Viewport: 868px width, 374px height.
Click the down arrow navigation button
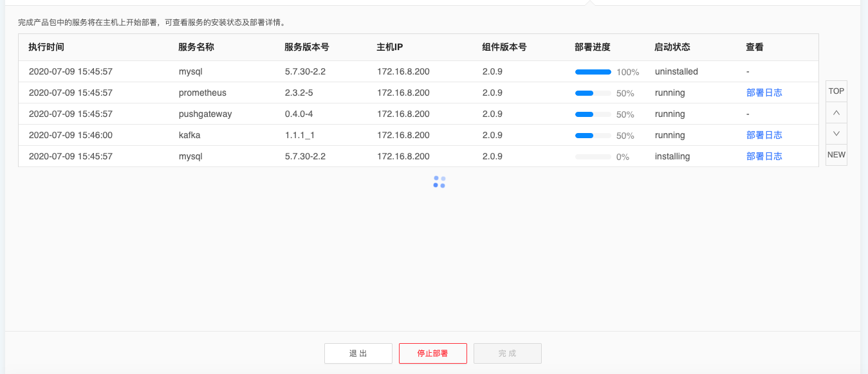pos(836,134)
